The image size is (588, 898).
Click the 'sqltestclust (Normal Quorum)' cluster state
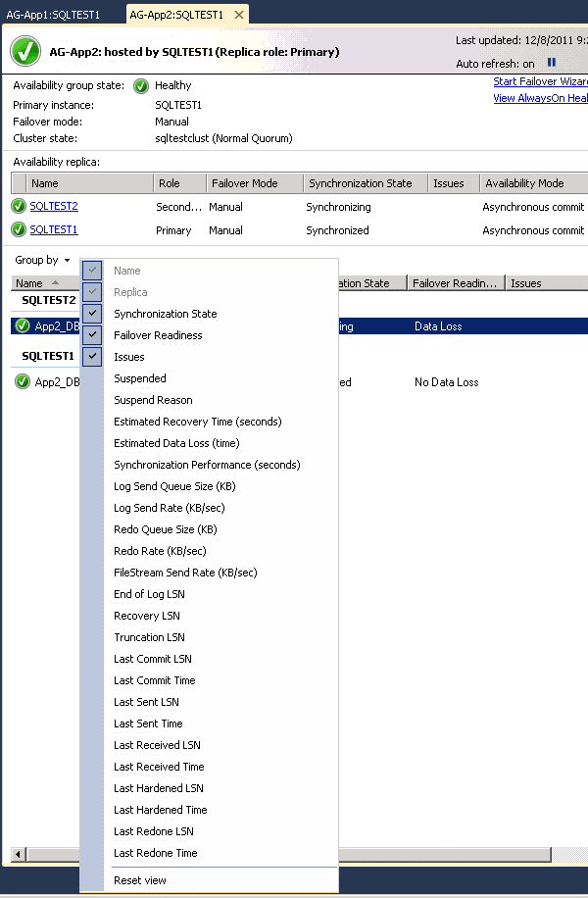pyautogui.click(x=223, y=138)
